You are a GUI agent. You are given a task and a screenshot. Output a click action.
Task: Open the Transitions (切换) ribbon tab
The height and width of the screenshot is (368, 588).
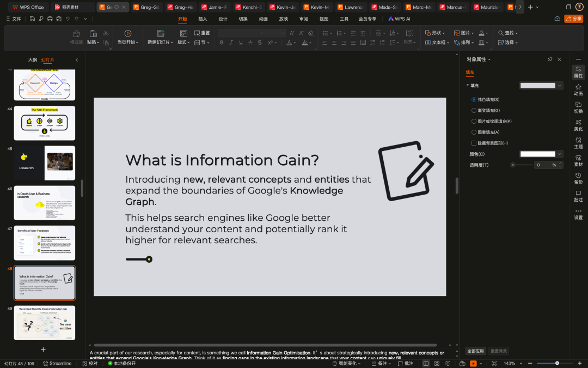point(243,19)
